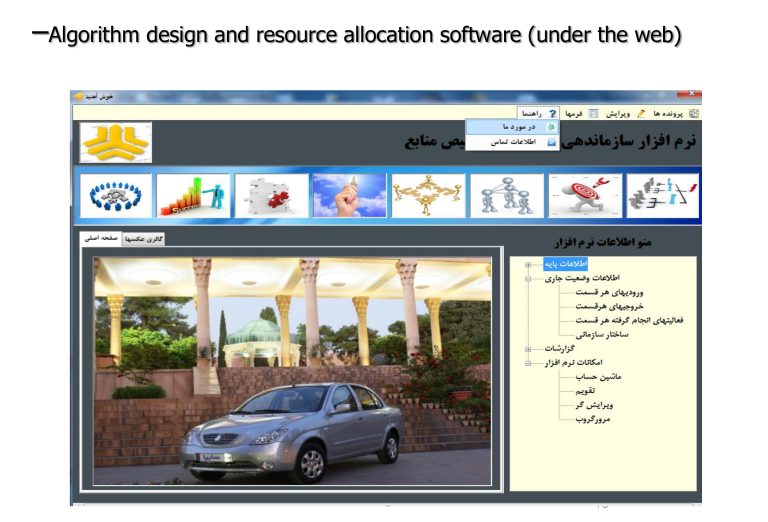Open the راهنما menu
Image resolution: width=768 pixels, height=522 pixels.
click(x=538, y=114)
